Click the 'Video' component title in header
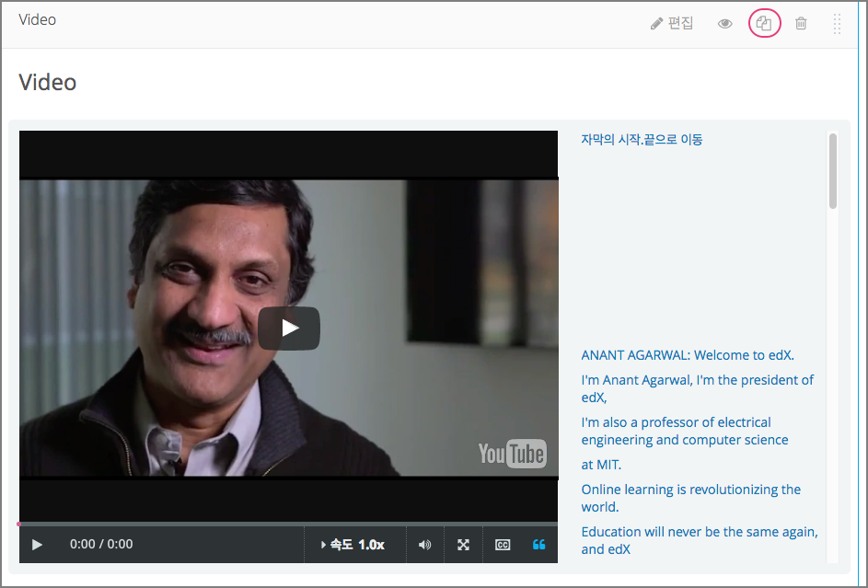Image resolution: width=868 pixels, height=588 pixels. [37, 20]
